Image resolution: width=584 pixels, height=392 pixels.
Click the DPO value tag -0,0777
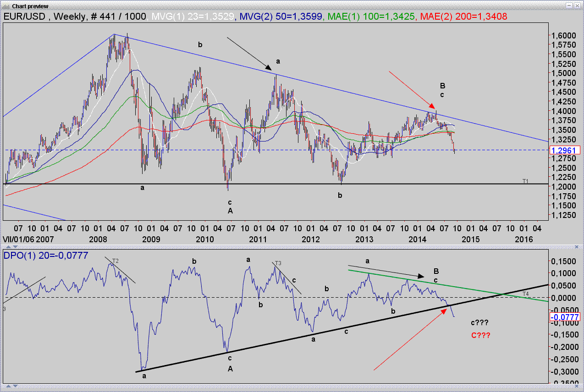pyautogui.click(x=565, y=316)
